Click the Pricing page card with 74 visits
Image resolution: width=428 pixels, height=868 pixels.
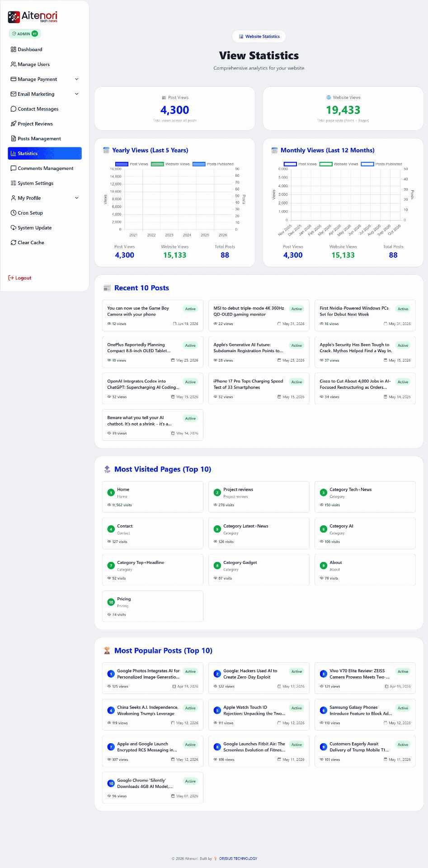point(153,606)
